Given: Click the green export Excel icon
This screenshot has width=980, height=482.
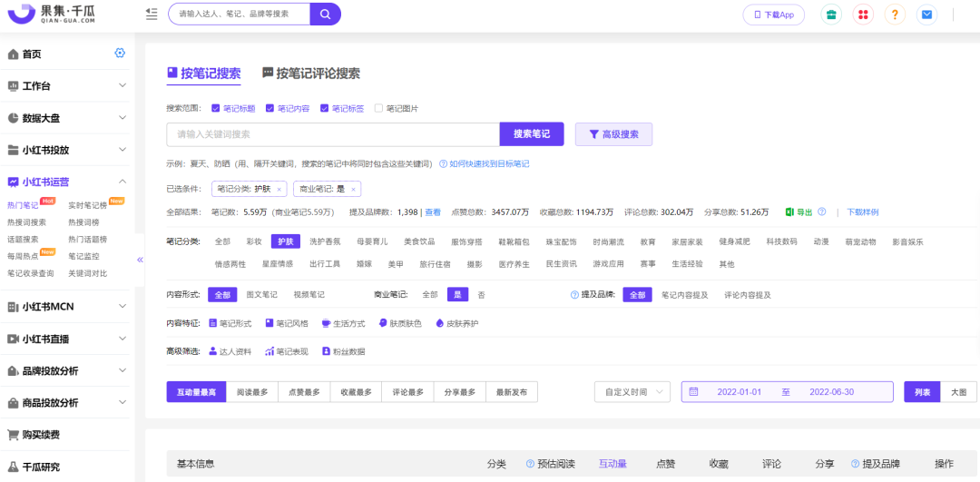Looking at the screenshot, I should (789, 211).
